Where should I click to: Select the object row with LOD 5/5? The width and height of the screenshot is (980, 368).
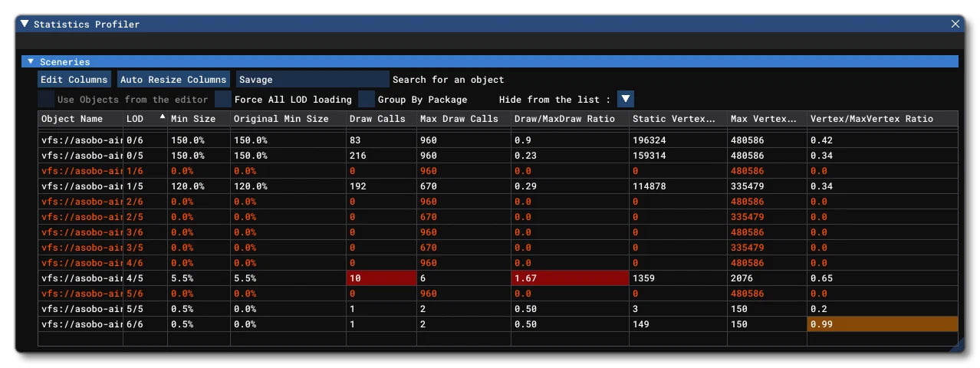pos(498,309)
